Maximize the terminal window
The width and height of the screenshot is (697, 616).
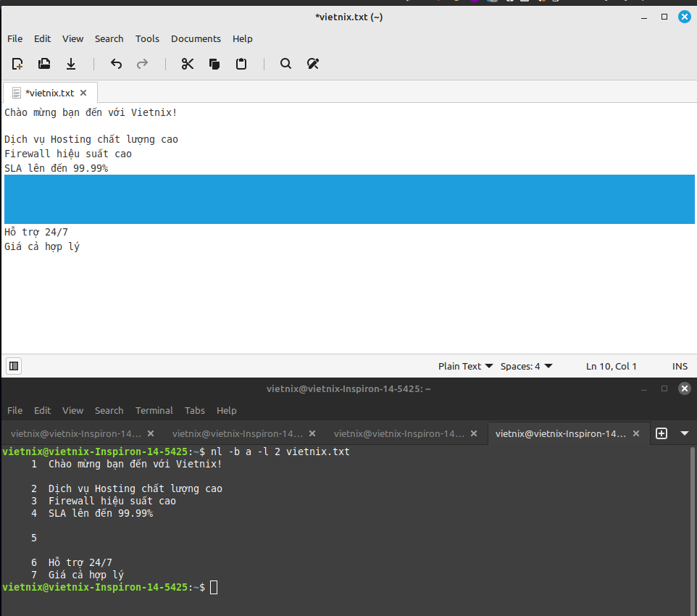click(664, 388)
